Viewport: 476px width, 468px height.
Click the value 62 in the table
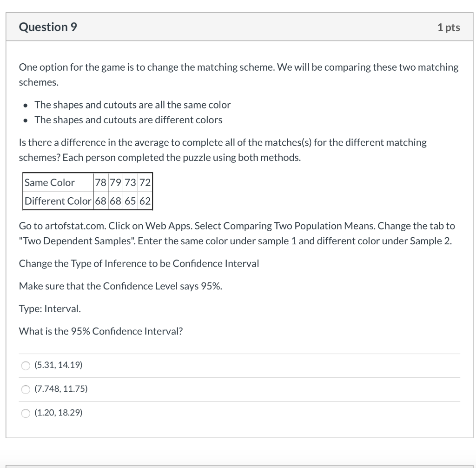[x=146, y=201]
